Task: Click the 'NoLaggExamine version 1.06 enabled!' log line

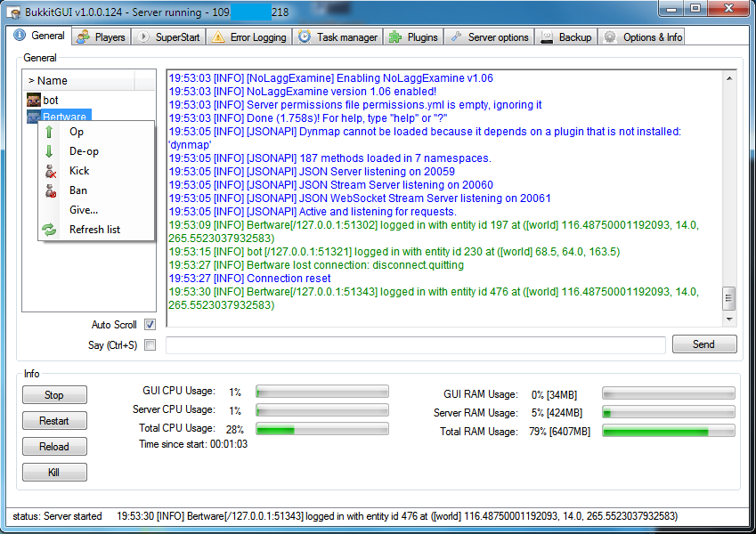Action: [x=303, y=92]
